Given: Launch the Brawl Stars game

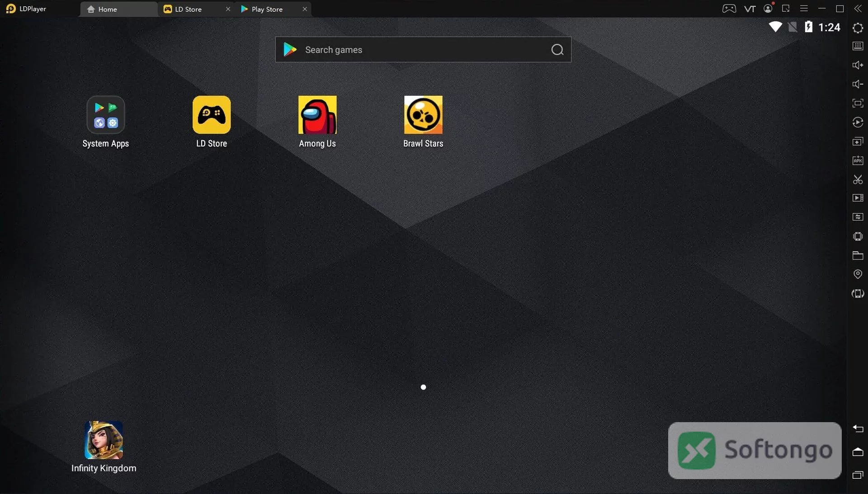Looking at the screenshot, I should [x=423, y=115].
